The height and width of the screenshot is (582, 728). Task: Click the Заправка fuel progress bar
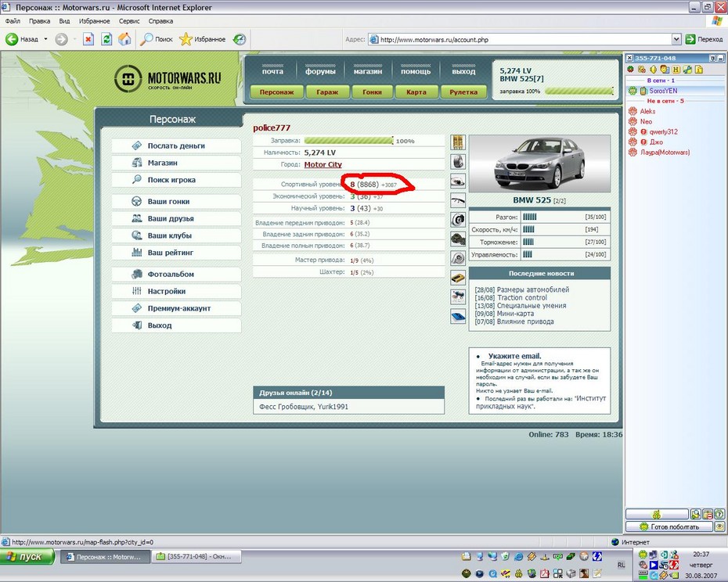click(348, 141)
